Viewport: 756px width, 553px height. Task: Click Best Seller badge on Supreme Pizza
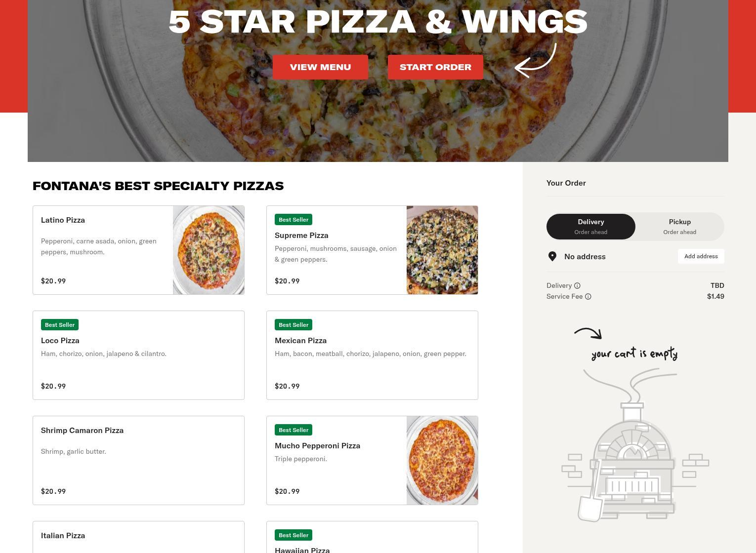click(x=294, y=220)
